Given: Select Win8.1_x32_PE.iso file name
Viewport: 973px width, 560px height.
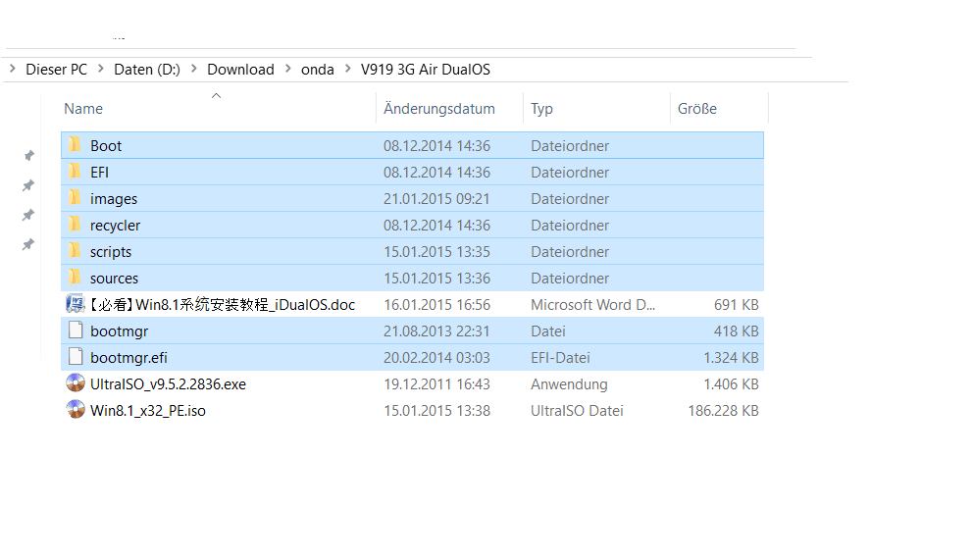Looking at the screenshot, I should [x=148, y=411].
